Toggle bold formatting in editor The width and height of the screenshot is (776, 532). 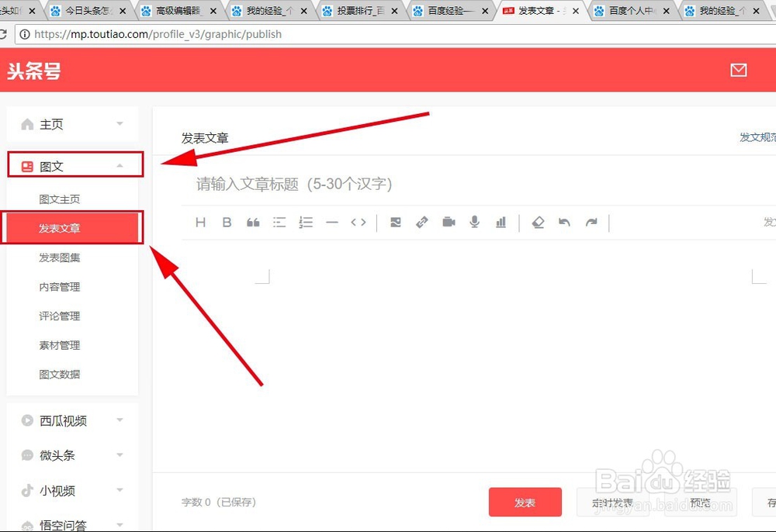coord(227,223)
